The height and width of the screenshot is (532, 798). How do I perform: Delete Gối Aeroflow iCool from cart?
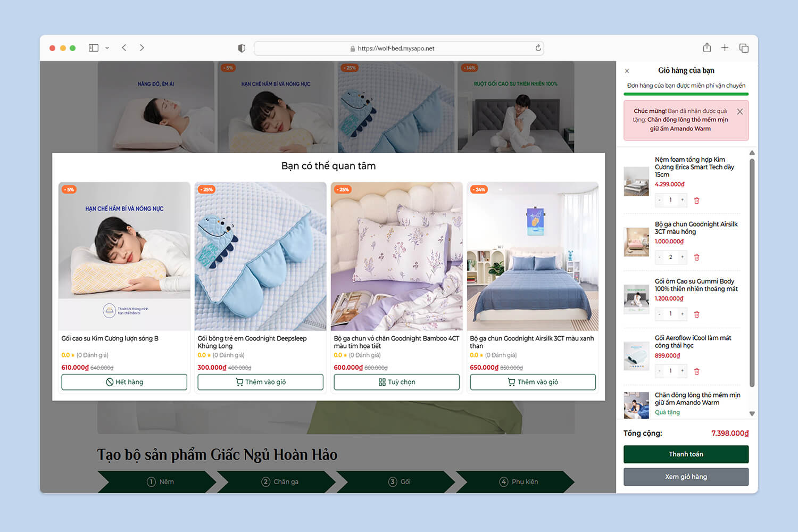696,371
